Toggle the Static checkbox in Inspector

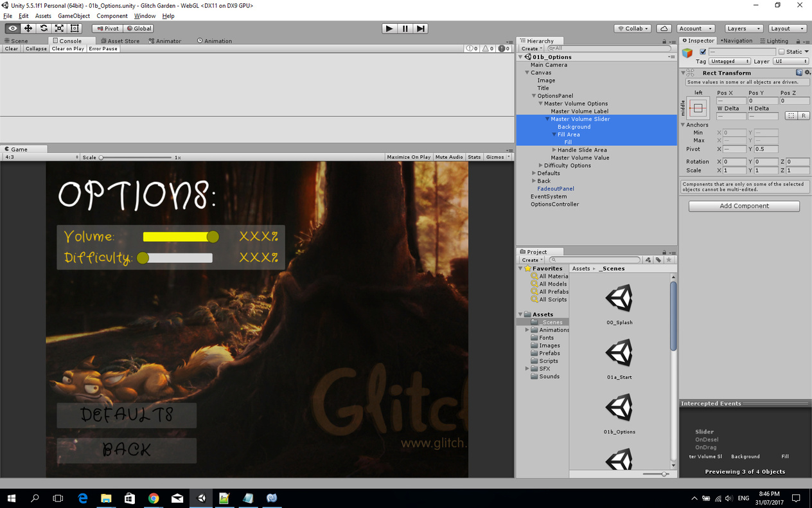point(781,52)
